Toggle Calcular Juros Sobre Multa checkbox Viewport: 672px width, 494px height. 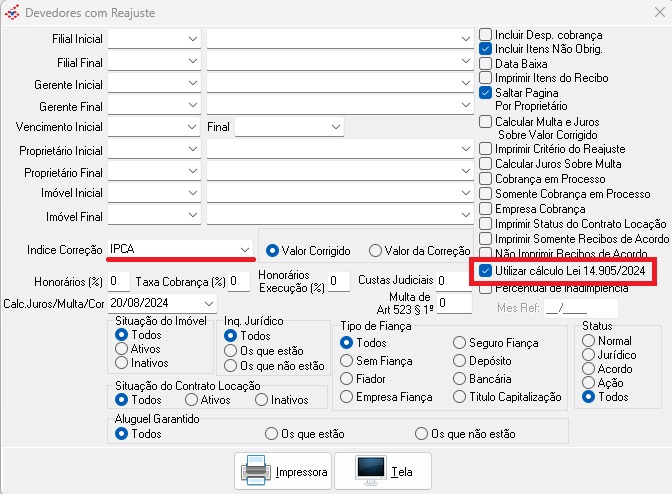pyautogui.click(x=486, y=163)
